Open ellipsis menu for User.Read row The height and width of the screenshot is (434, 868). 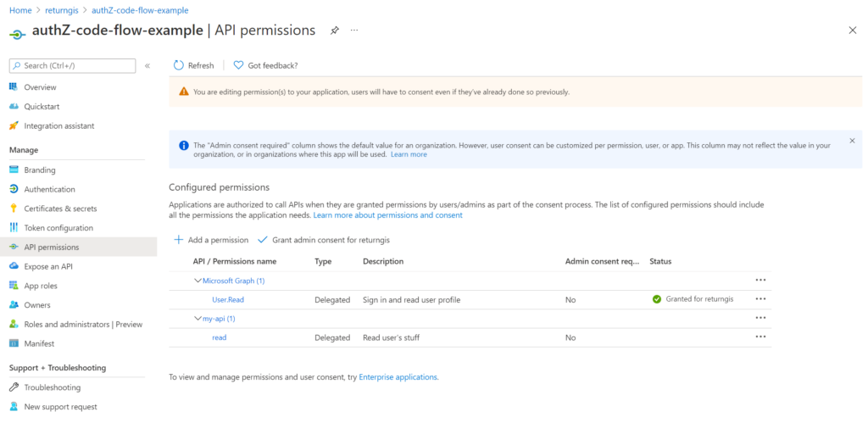tap(760, 299)
